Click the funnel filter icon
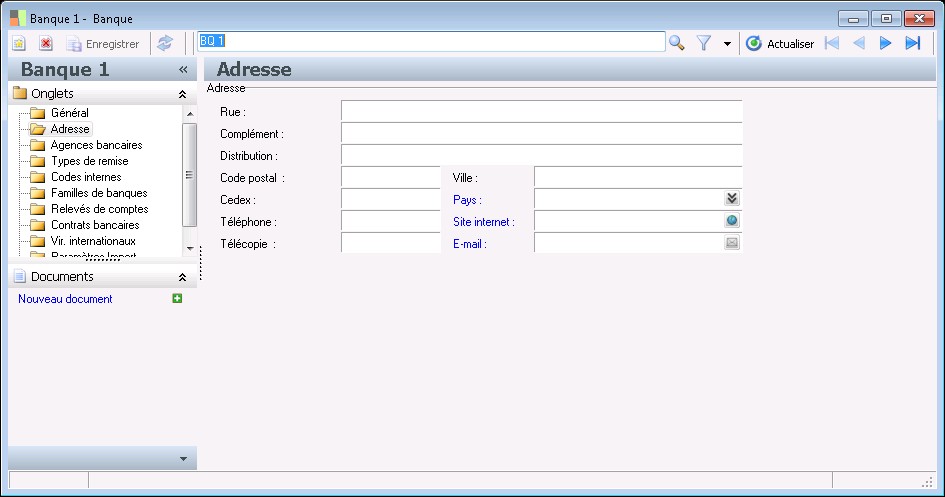The height and width of the screenshot is (497, 945). coord(704,43)
